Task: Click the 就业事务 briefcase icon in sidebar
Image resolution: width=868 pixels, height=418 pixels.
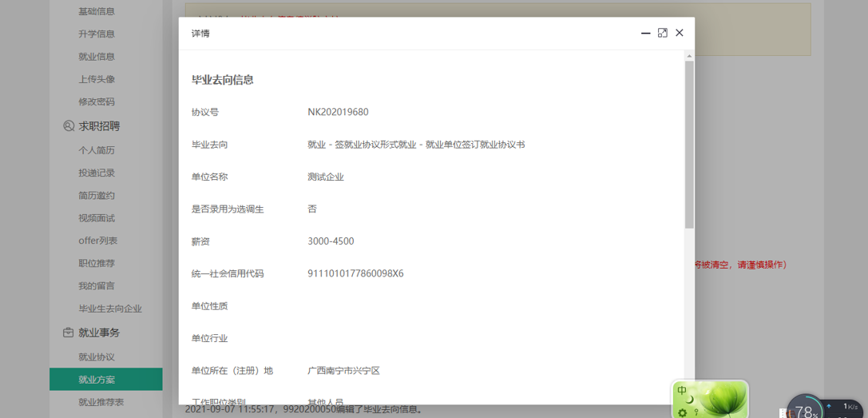Action: click(69, 332)
